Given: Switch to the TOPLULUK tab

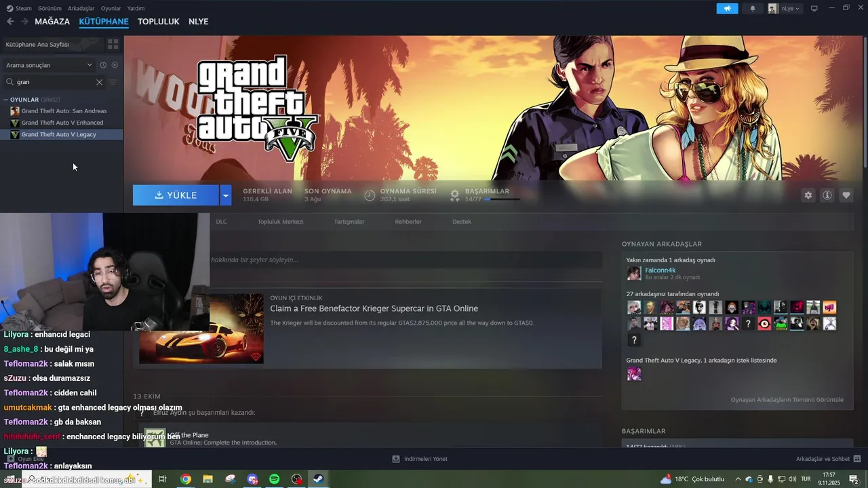Looking at the screenshot, I should (159, 22).
